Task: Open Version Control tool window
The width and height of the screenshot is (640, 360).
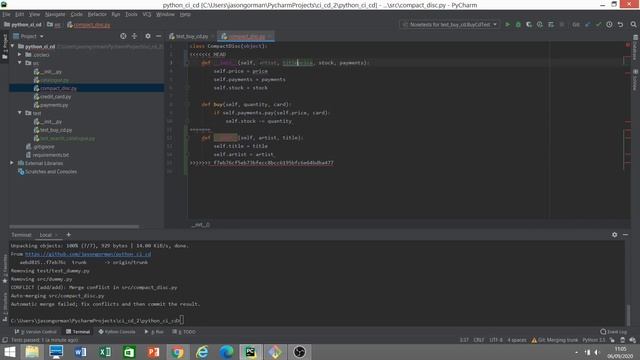Action: click(x=36, y=332)
